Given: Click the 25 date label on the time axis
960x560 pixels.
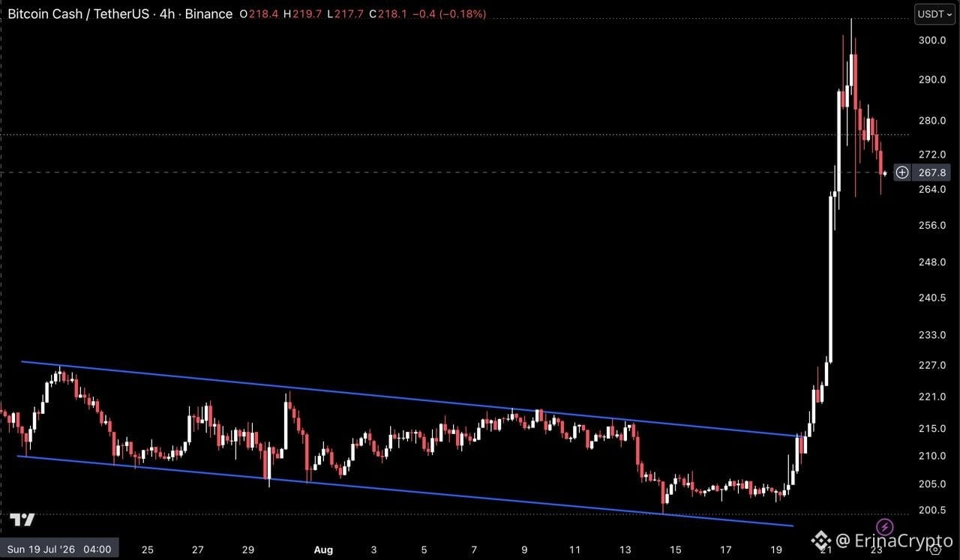Looking at the screenshot, I should pos(148,550).
